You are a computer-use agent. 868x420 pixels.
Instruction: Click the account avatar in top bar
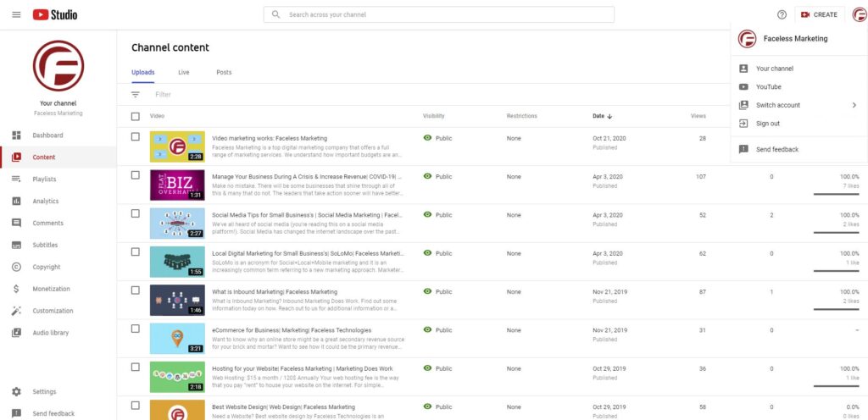tap(860, 15)
